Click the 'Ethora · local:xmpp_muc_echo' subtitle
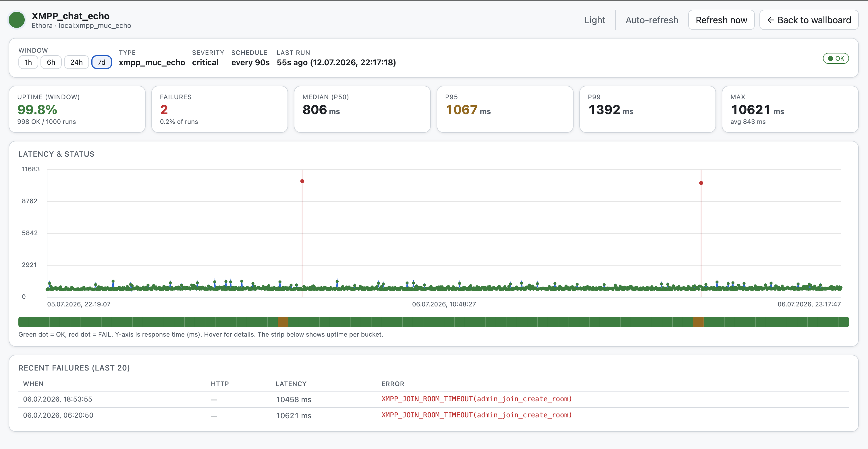 click(x=81, y=26)
